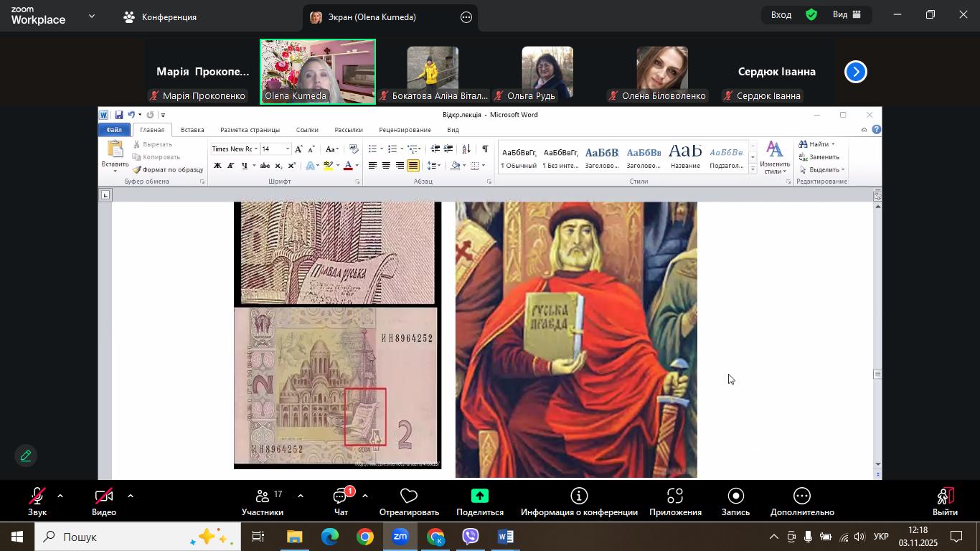This screenshot has width=980, height=551.
Task: Click the annotation pencil icon
Action: click(x=26, y=456)
